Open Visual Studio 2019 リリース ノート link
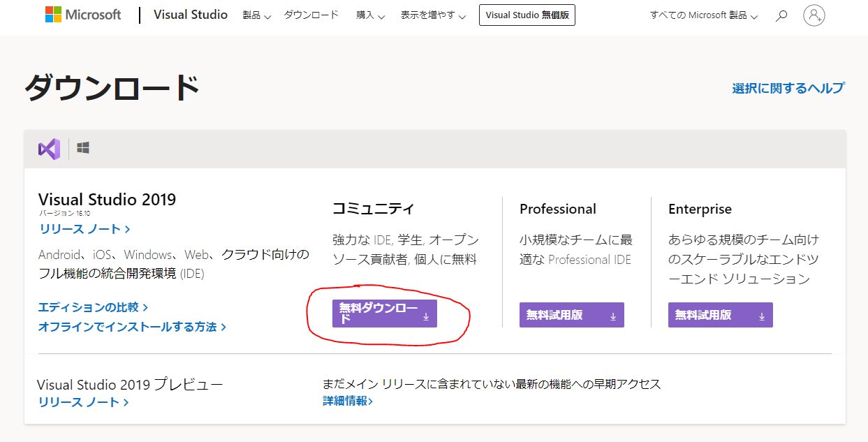This screenshot has width=868, height=442. [84, 229]
